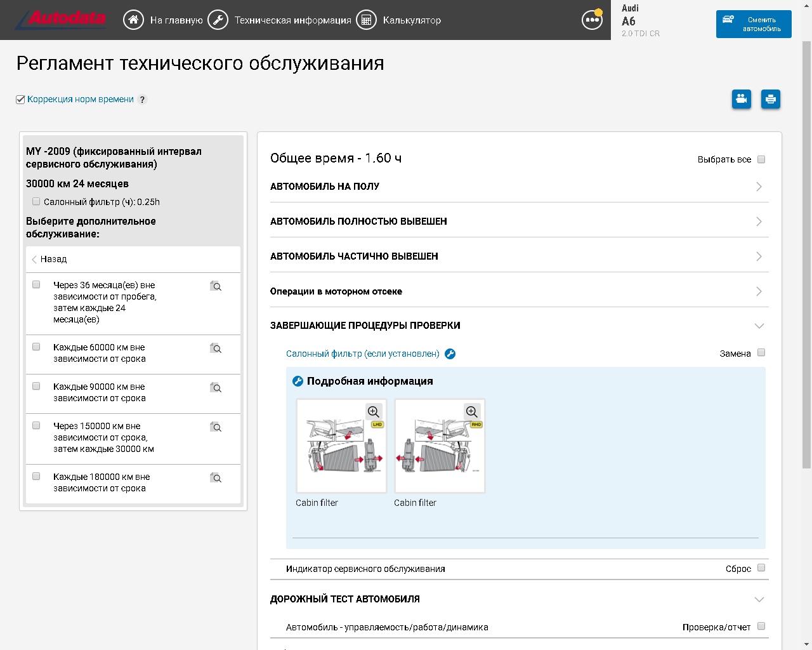Image resolution: width=812 pixels, height=650 pixels.
Task: Open 'Техническая информация' menu item
Action: tap(293, 20)
